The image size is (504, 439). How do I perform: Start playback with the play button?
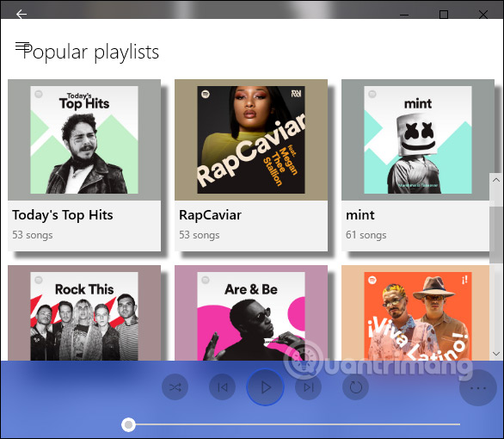[x=265, y=387]
